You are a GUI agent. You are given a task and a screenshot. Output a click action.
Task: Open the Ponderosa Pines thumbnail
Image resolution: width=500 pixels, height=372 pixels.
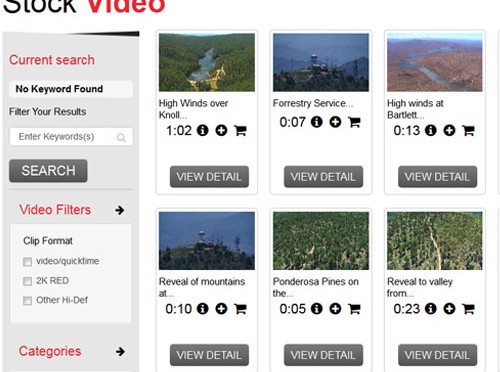[x=321, y=241]
